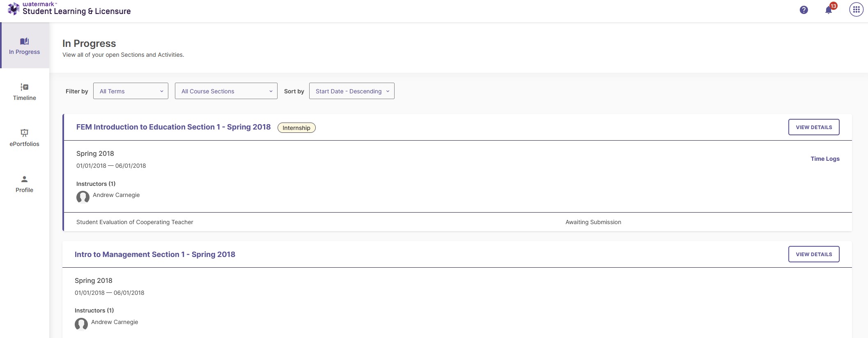
Task: Click the Profile person icon
Action: 25,179
